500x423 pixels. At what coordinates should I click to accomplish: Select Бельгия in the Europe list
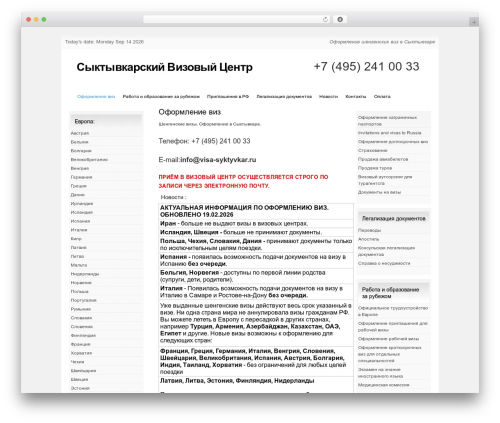[79, 142]
